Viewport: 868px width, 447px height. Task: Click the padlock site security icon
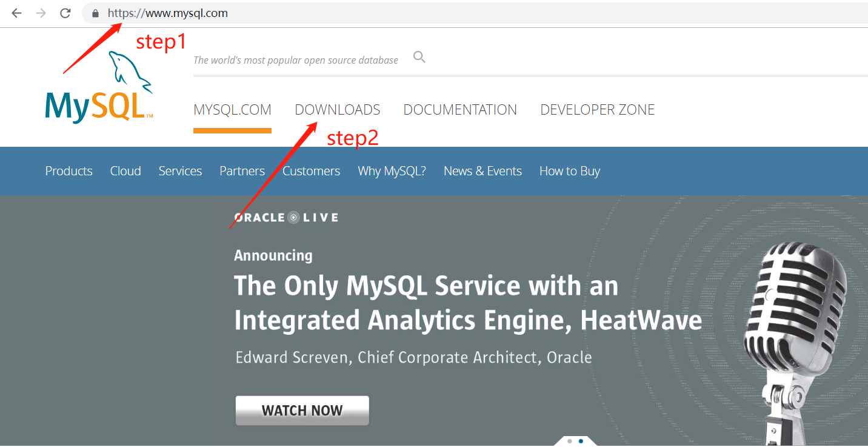95,13
